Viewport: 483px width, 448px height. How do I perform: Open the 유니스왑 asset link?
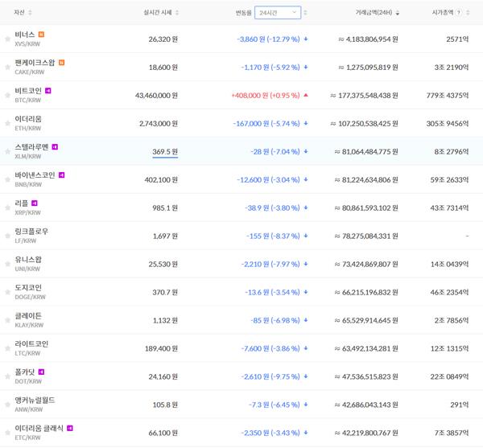[28, 259]
